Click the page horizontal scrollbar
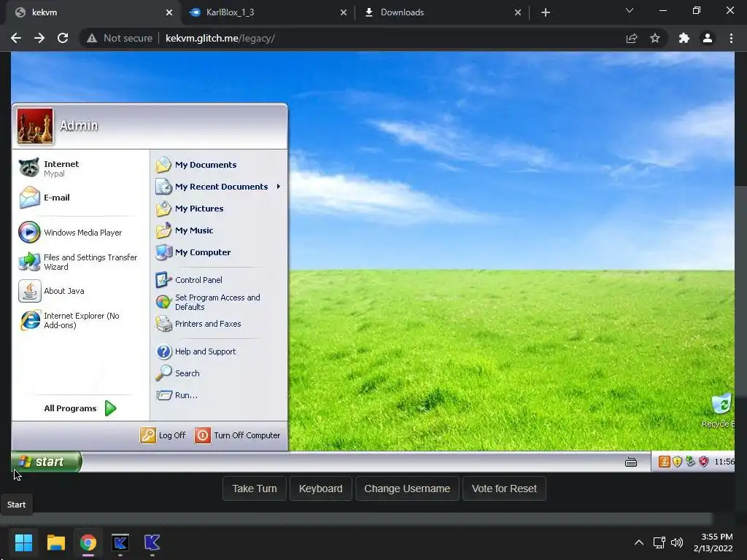Viewport: 747px width, 560px height. [356, 518]
